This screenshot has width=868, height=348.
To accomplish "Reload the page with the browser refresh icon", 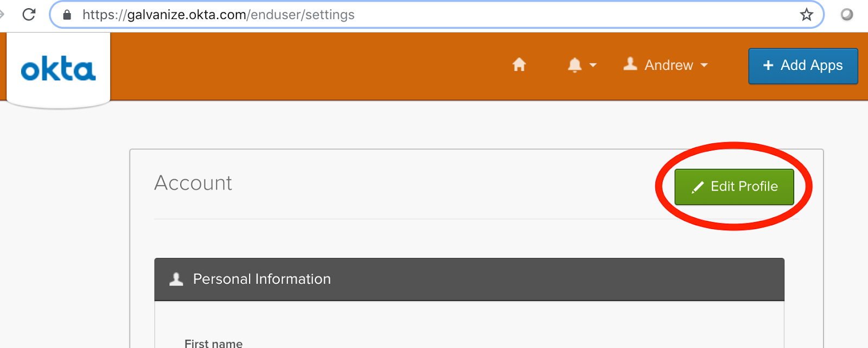I will [x=29, y=15].
